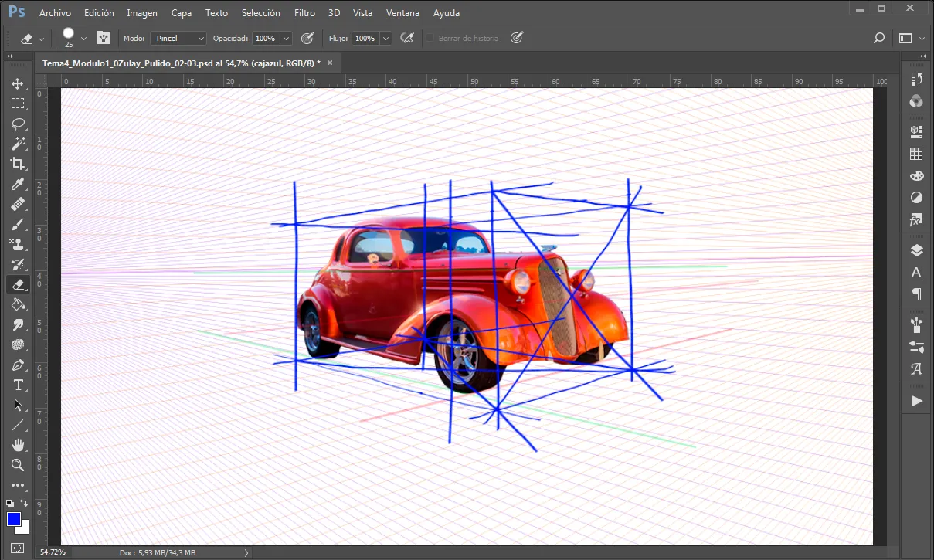934x560 pixels.
Task: Select the Paint Bucket tool
Action: point(18,304)
